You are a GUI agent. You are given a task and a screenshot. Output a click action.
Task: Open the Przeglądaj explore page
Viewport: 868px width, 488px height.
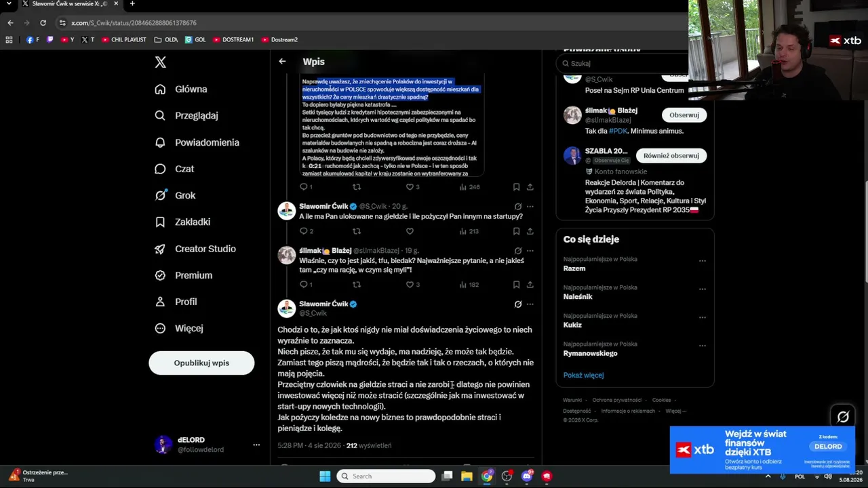click(x=186, y=115)
